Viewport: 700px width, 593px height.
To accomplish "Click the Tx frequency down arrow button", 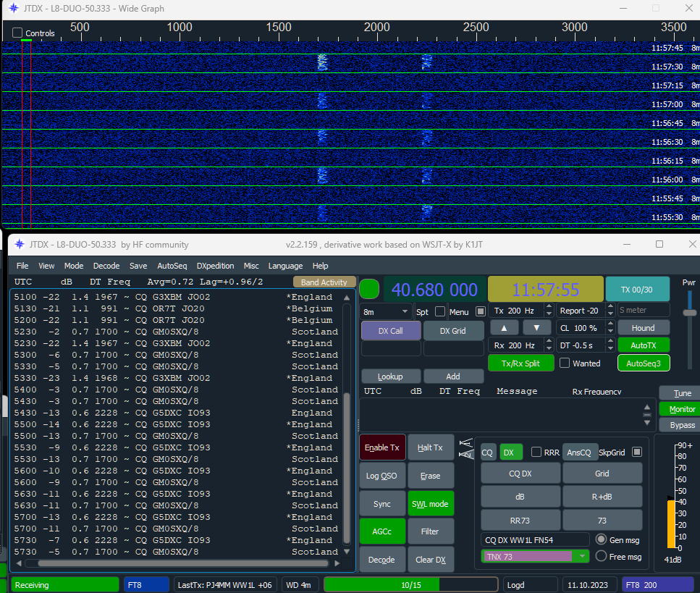I will (536, 328).
